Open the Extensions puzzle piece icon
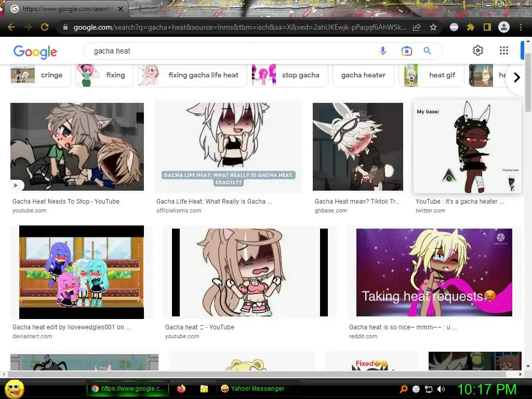The width and height of the screenshot is (532, 399). pos(470,27)
